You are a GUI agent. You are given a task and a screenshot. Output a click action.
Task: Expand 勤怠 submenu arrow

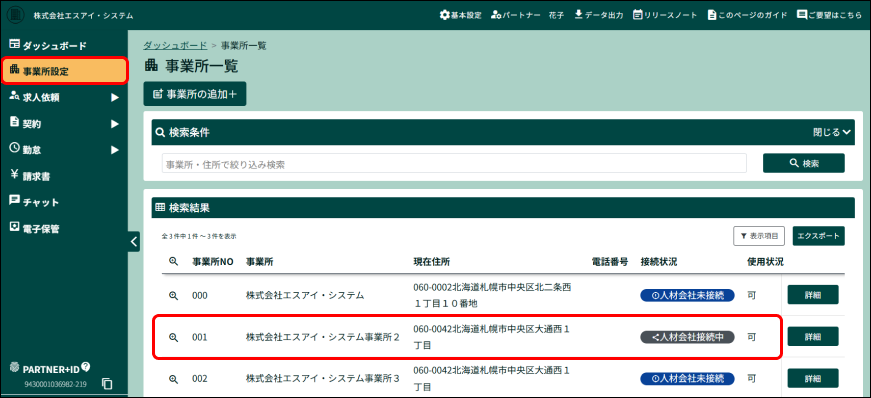(115, 150)
